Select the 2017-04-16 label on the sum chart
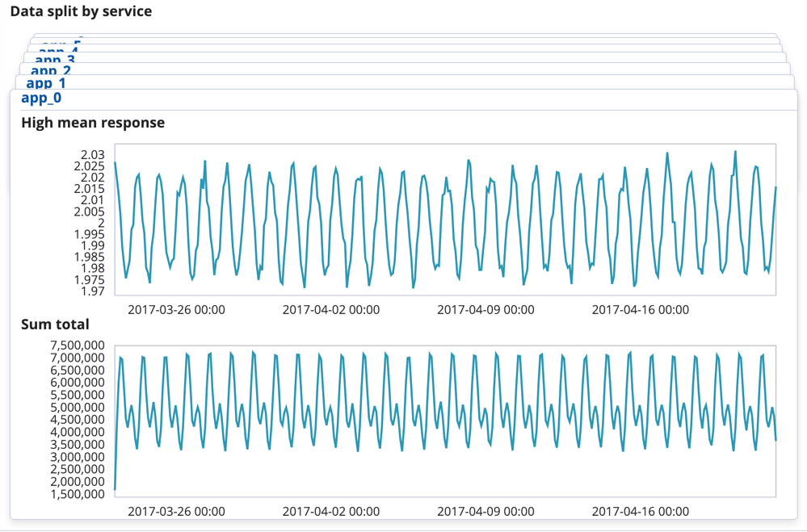 [642, 511]
